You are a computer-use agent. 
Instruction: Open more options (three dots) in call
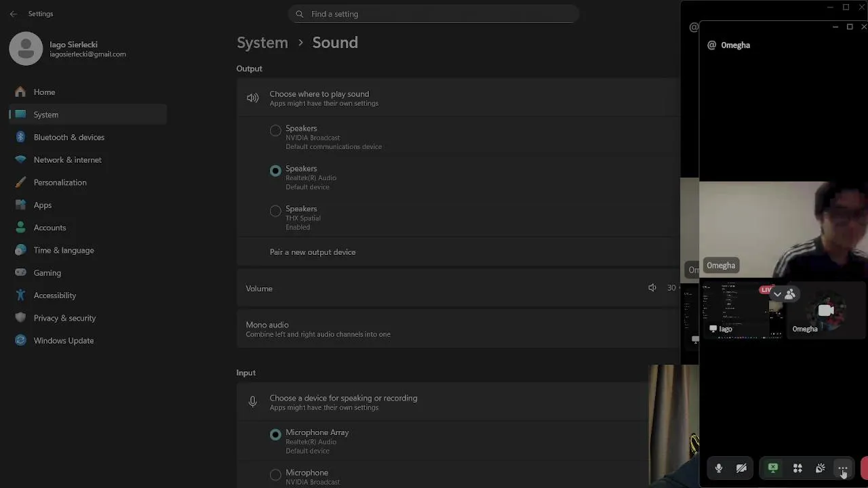(842, 468)
